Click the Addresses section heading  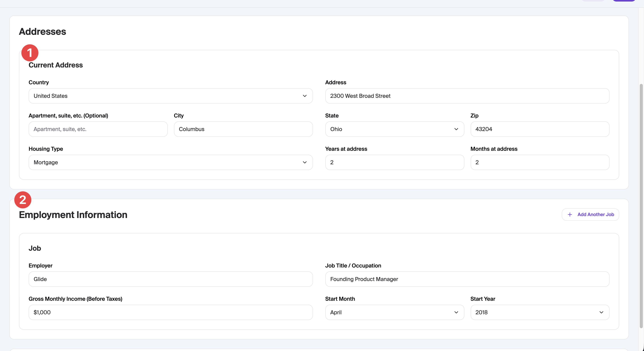click(x=43, y=32)
